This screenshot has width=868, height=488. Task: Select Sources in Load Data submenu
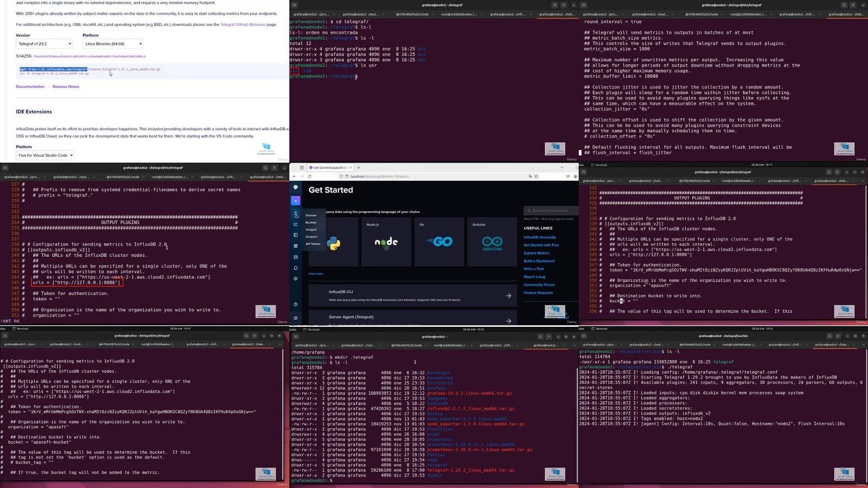point(311,216)
